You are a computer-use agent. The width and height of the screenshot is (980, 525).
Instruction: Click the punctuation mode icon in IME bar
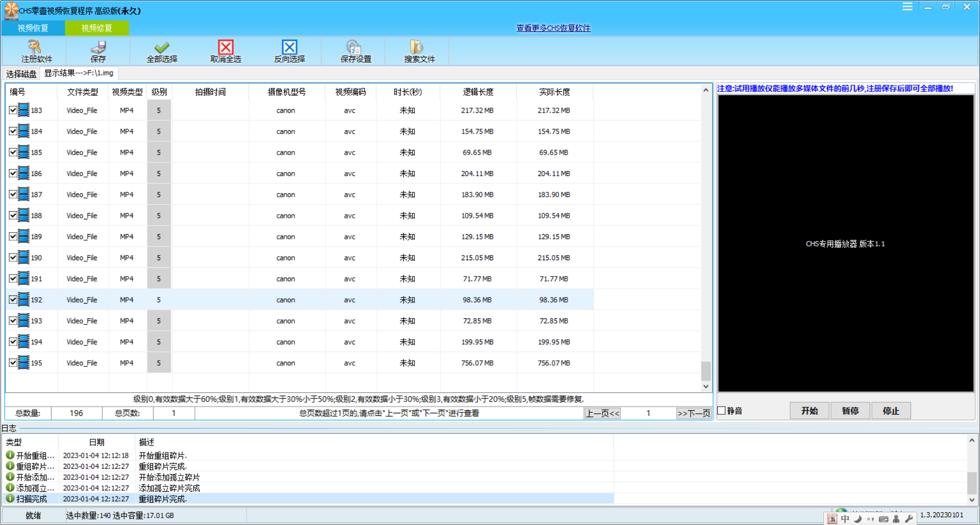(x=871, y=519)
